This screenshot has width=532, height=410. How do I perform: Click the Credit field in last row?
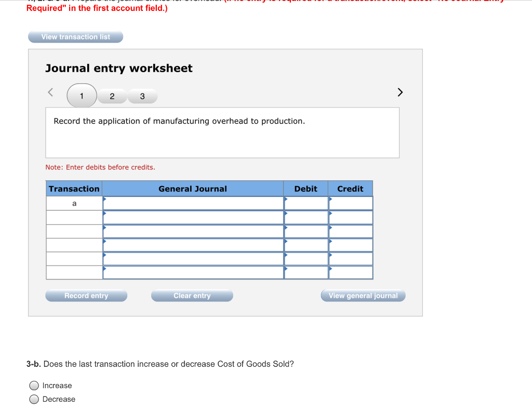pos(351,272)
